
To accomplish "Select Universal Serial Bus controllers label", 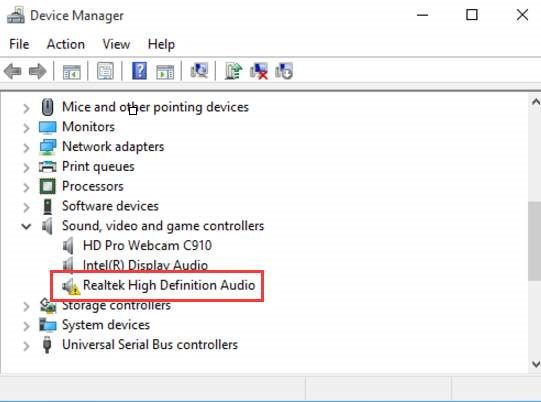I will 150,345.
